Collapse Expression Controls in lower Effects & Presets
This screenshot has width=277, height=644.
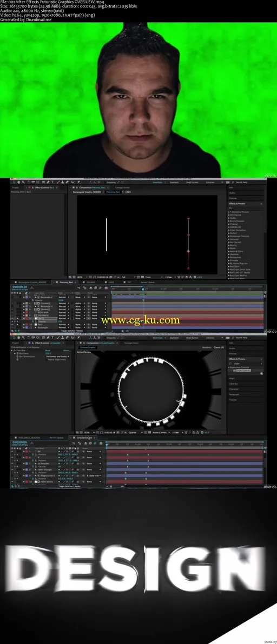[x=229, y=367]
